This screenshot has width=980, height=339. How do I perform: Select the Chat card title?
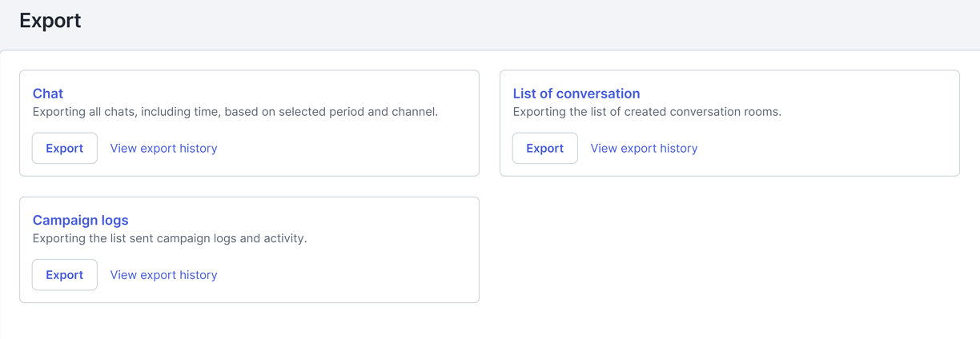(x=48, y=94)
